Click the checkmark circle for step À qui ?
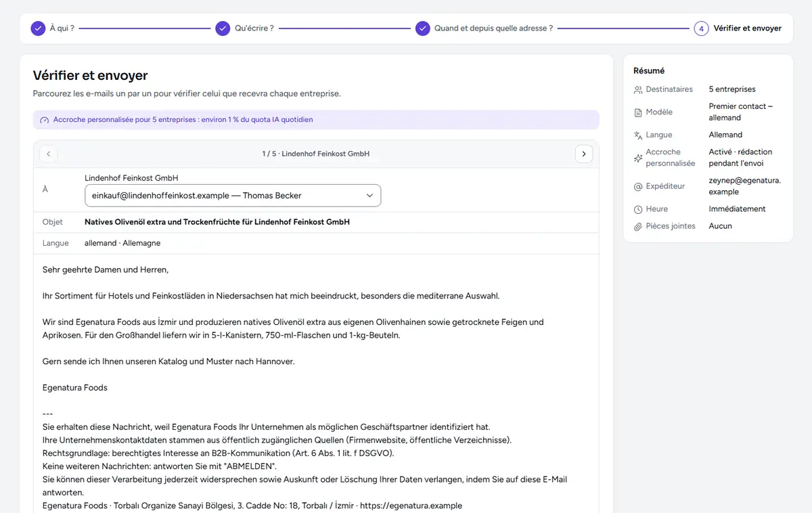Viewport: 812px width, 513px height. [x=38, y=28]
